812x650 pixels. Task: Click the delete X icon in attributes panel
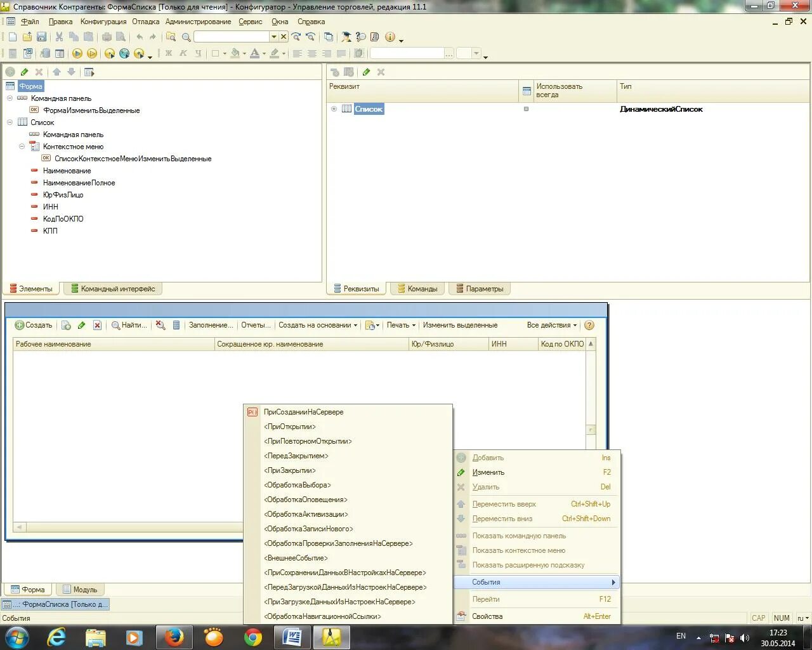coord(381,72)
